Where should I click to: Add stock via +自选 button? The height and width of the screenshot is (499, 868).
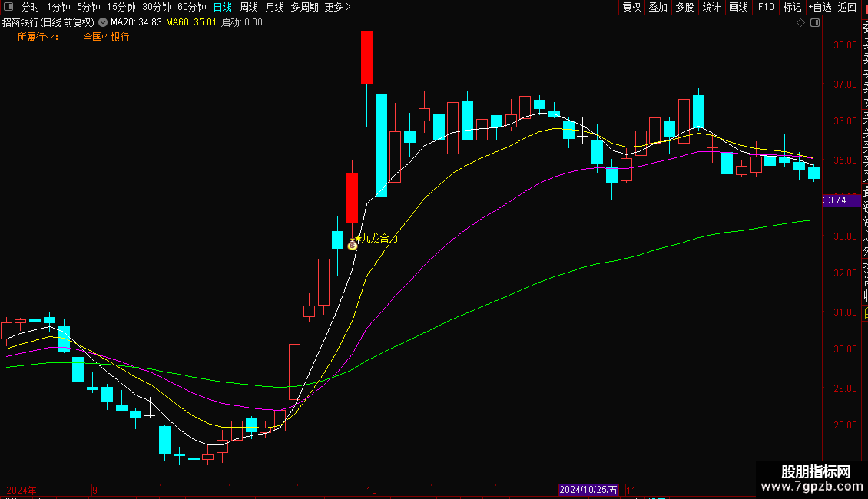point(820,7)
